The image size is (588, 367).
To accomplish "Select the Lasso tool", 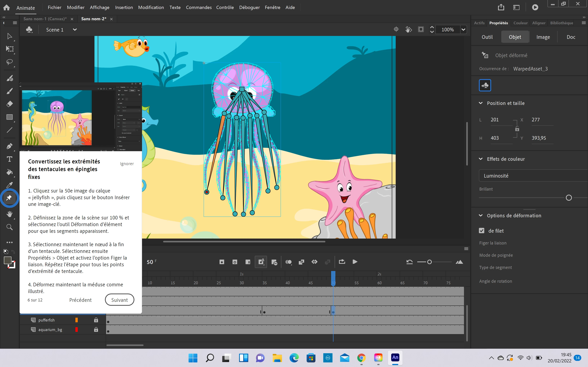I will (x=9, y=62).
